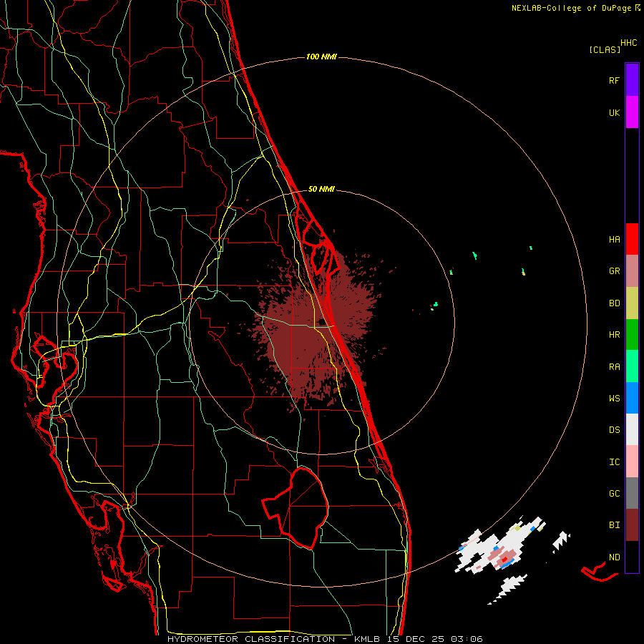Click the GR legend label
Viewport: 644px width, 644px height.
614,271
